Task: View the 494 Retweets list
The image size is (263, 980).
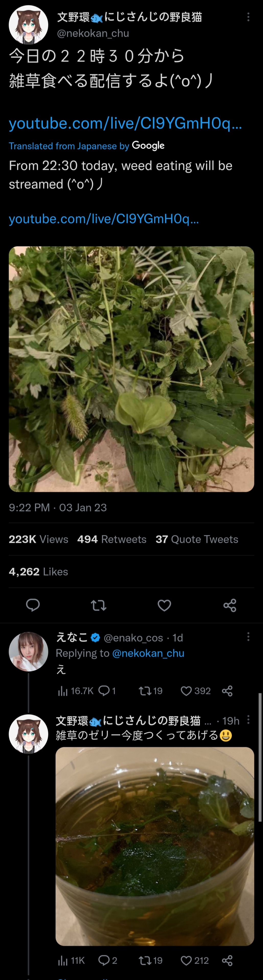Action: (x=112, y=539)
